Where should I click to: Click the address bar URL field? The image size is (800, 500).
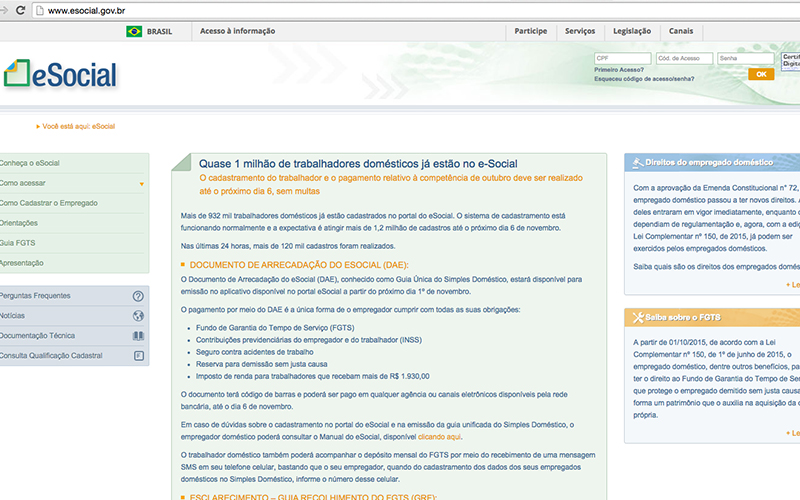416,10
